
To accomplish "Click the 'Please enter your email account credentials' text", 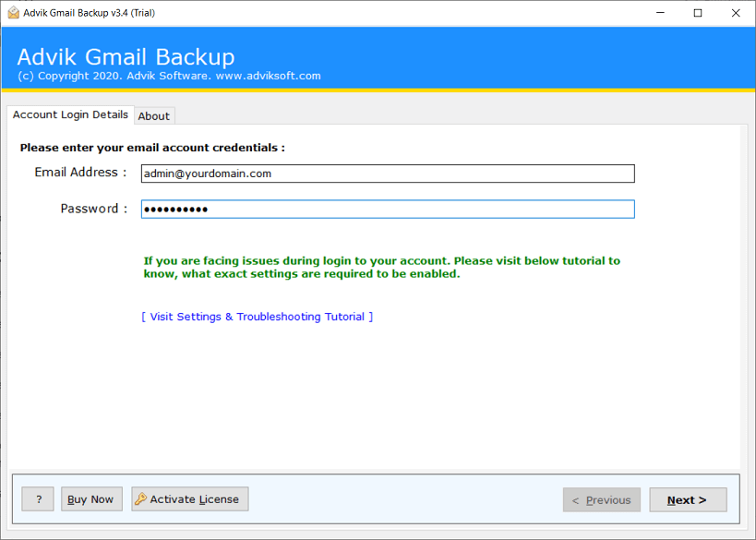I will point(152,148).
